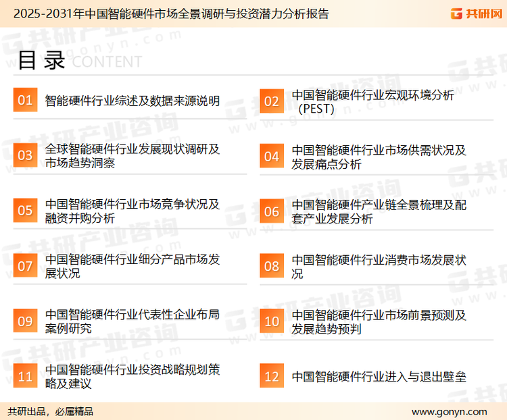Select the orange 09 chapter number badge
The height and width of the screenshot is (420, 507).
point(25,321)
